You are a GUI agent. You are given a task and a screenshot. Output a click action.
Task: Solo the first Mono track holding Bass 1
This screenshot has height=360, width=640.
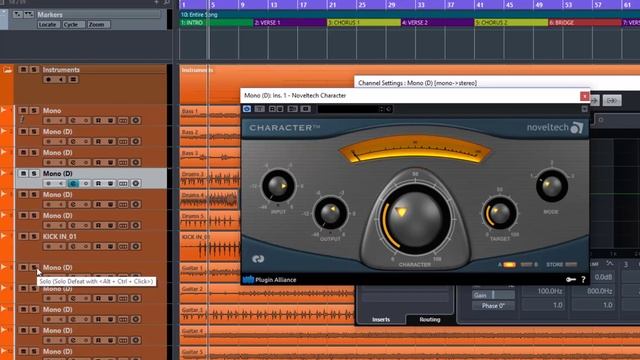[34, 111]
